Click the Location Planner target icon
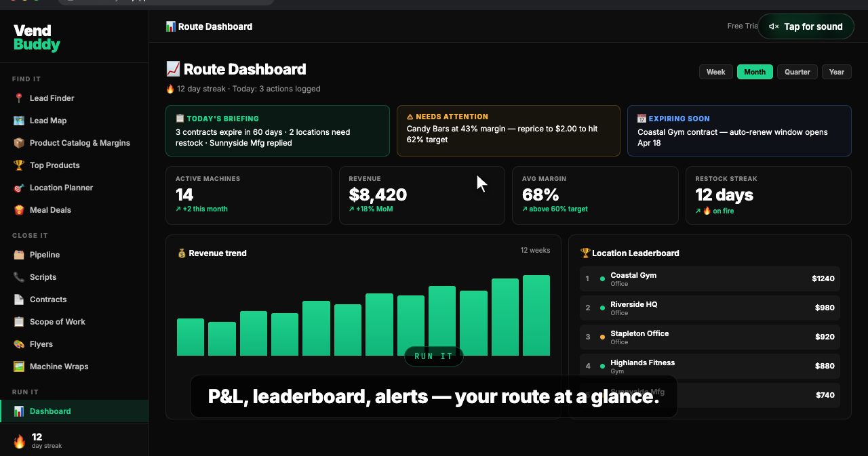This screenshot has width=868, height=456. tap(19, 188)
